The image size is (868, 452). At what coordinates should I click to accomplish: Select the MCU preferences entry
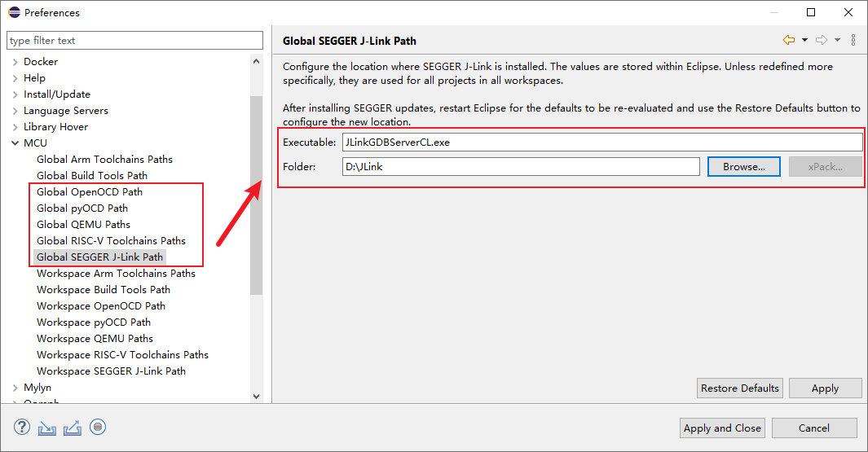tap(35, 143)
